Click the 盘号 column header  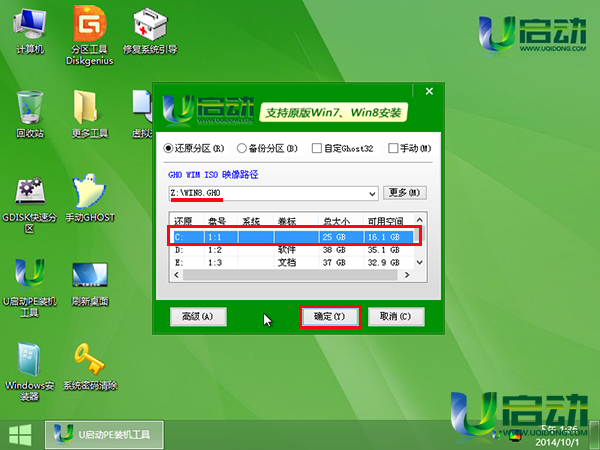point(221,221)
